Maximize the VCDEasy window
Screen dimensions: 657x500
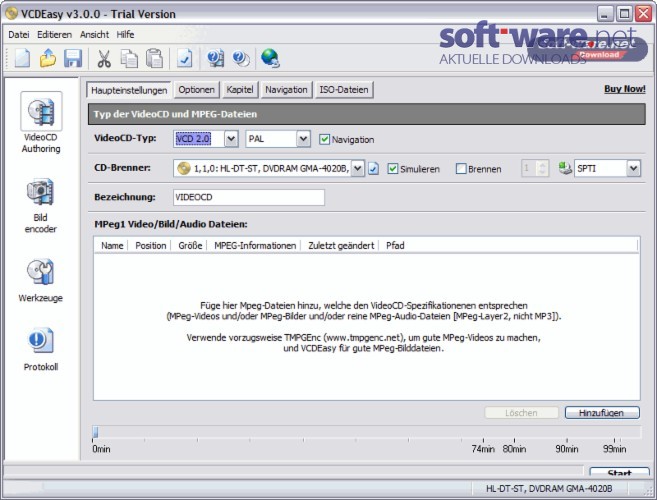(624, 14)
